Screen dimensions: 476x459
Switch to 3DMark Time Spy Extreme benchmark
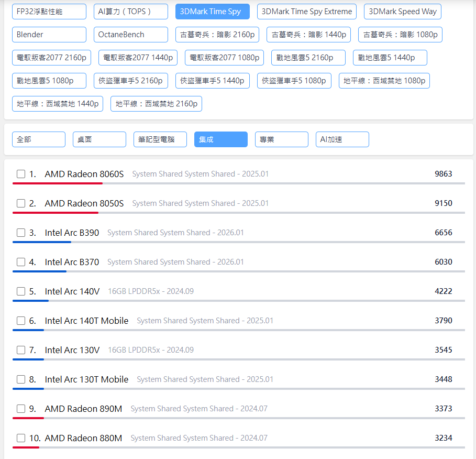[307, 12]
